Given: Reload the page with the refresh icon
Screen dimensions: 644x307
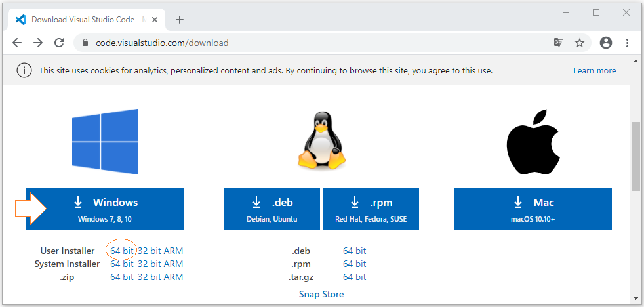Looking at the screenshot, I should tap(60, 43).
